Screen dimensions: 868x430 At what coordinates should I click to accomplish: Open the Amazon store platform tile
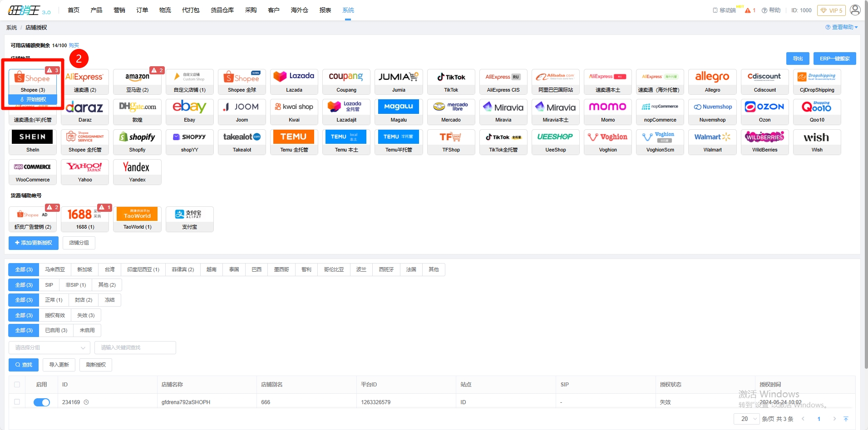tap(137, 81)
